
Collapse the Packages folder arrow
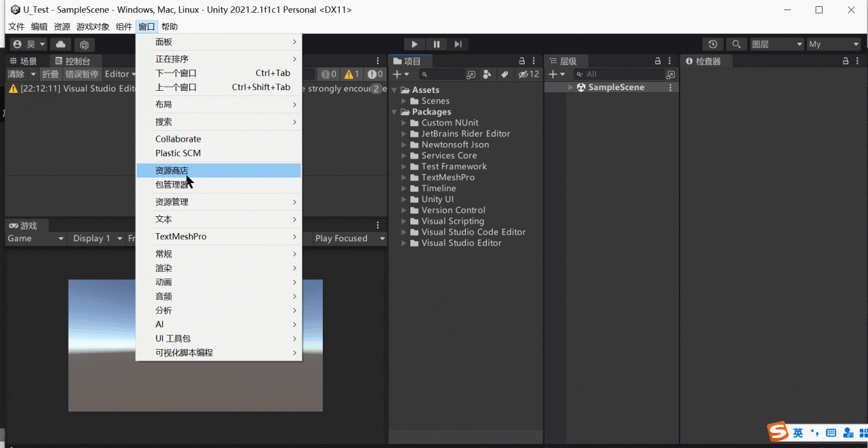click(395, 112)
